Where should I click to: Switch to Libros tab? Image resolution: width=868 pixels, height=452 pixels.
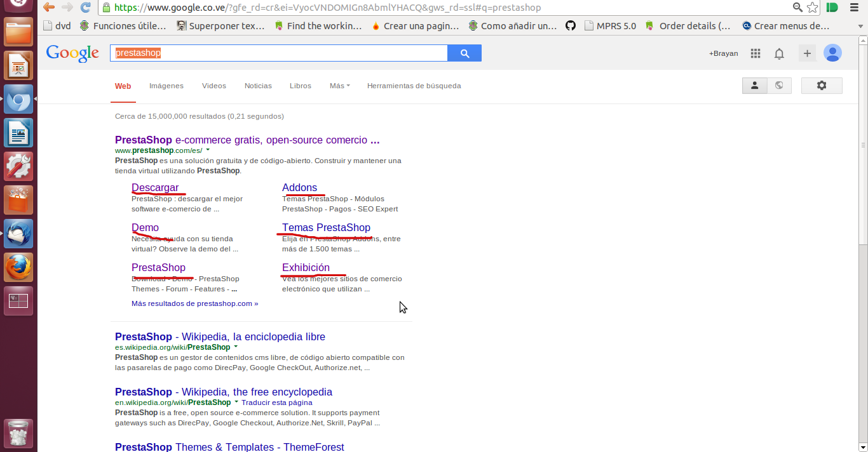301,86
